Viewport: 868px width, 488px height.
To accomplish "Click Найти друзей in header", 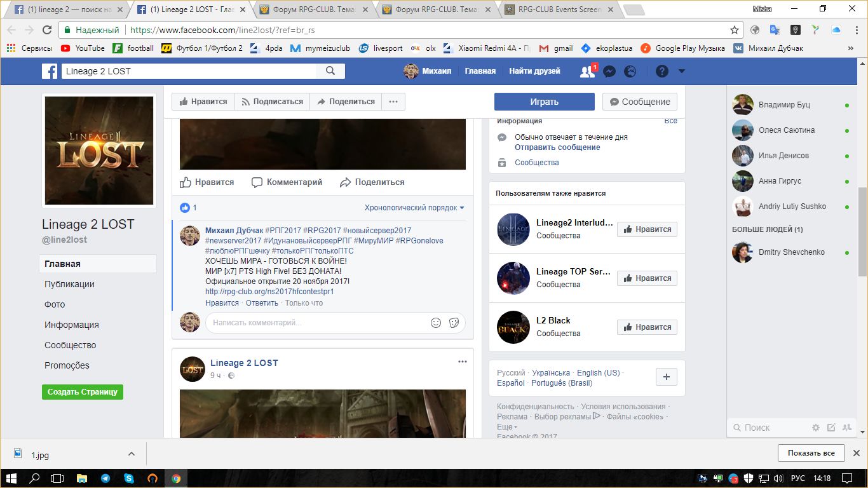I will (534, 71).
